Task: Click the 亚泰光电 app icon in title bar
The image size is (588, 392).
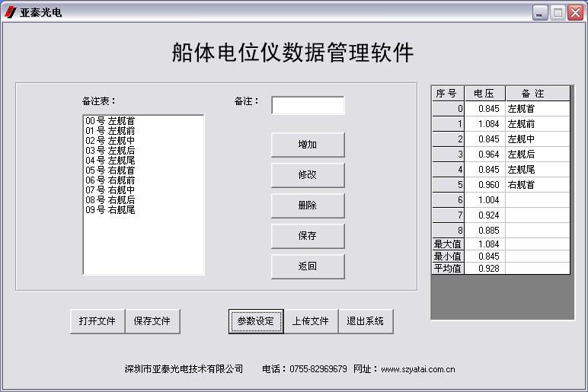Action: tap(10, 12)
